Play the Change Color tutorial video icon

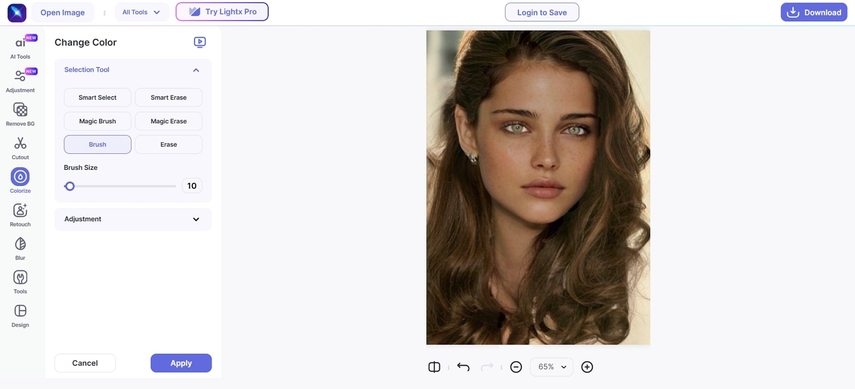click(200, 42)
